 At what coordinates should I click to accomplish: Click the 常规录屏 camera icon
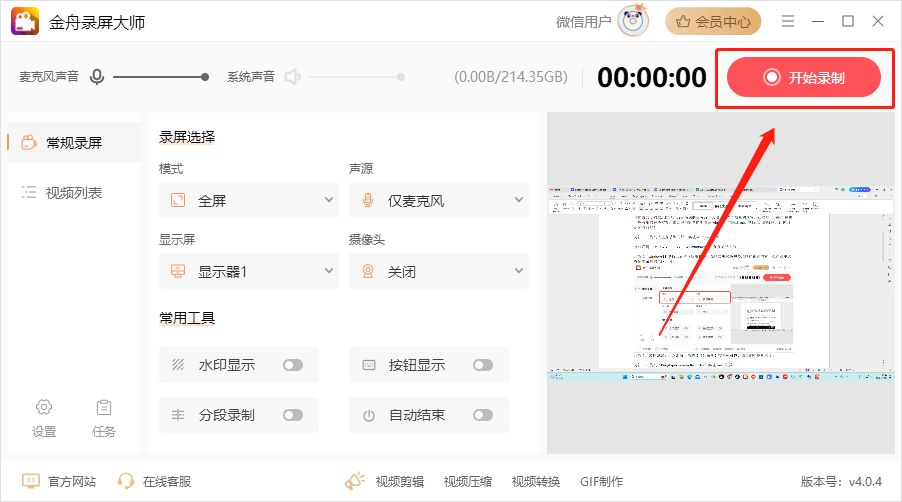(x=29, y=142)
